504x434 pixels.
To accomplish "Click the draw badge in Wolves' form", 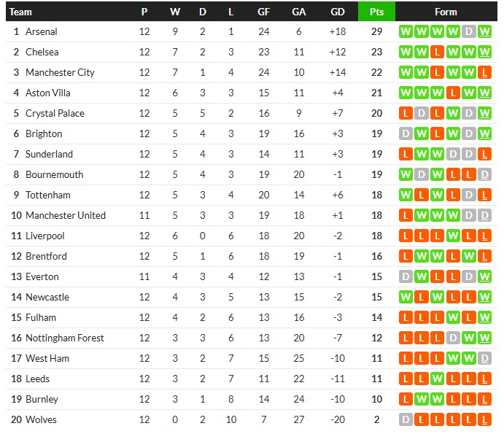I will point(406,420).
